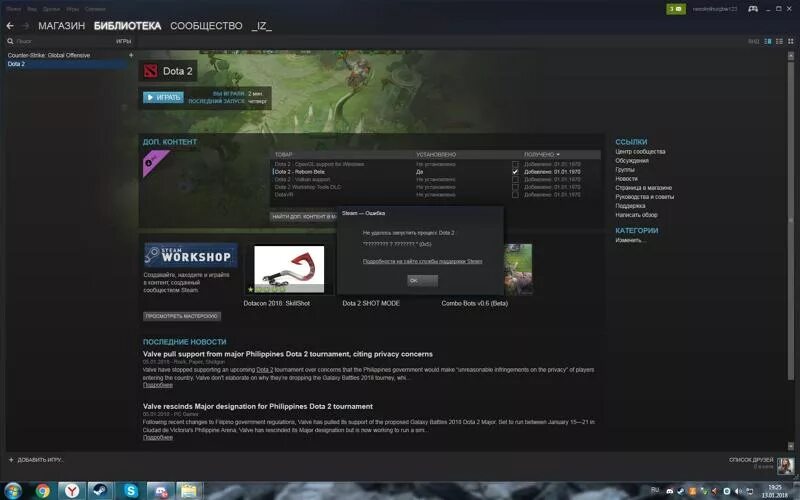Click the volume icon in the system tray
800x500 pixels.
point(738,491)
